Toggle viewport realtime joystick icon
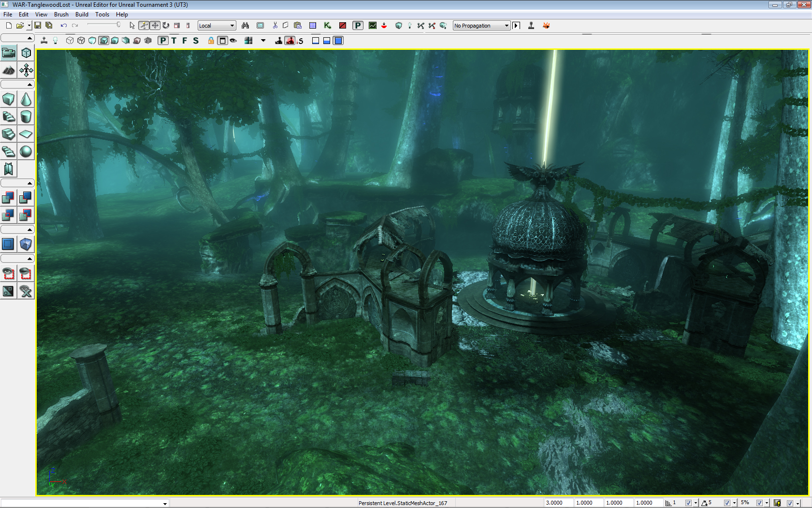The image size is (812, 508). [44, 41]
